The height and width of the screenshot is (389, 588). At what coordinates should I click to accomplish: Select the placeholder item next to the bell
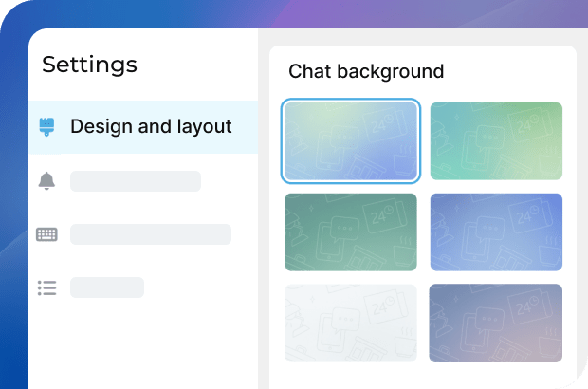tap(136, 181)
